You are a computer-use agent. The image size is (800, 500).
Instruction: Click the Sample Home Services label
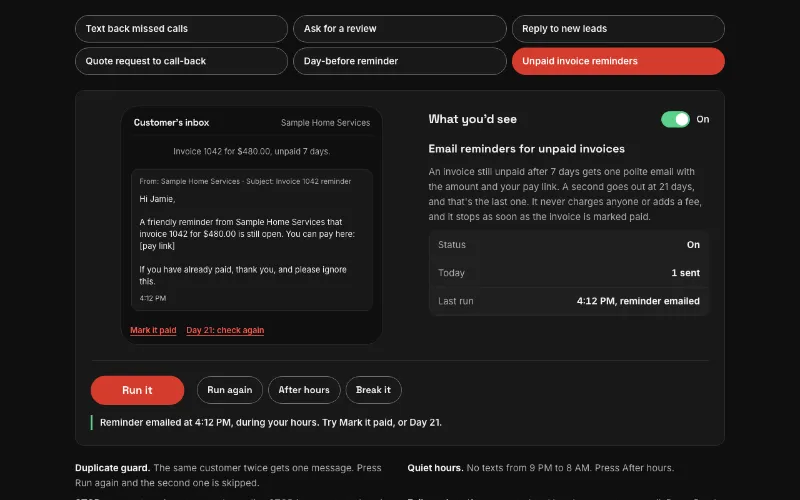326,122
